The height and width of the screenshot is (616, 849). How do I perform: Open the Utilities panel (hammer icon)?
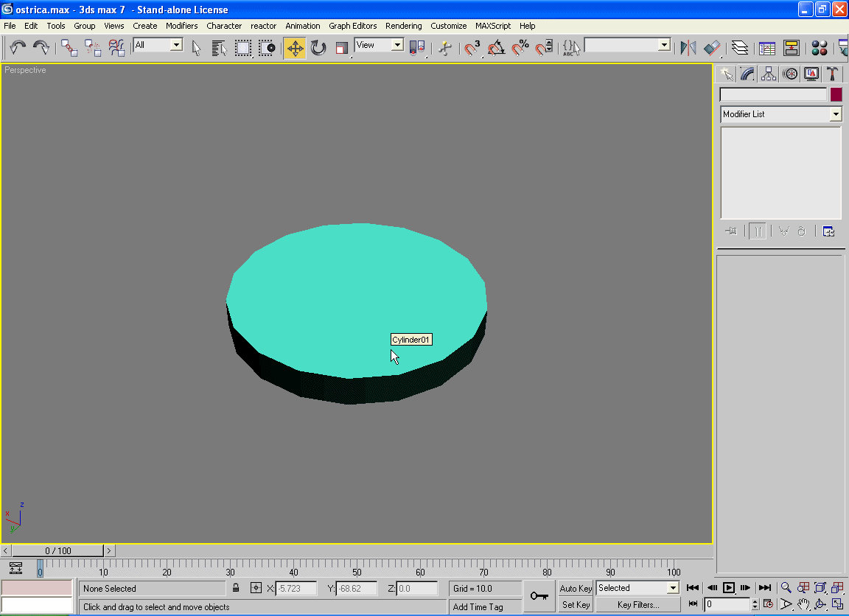click(x=832, y=74)
